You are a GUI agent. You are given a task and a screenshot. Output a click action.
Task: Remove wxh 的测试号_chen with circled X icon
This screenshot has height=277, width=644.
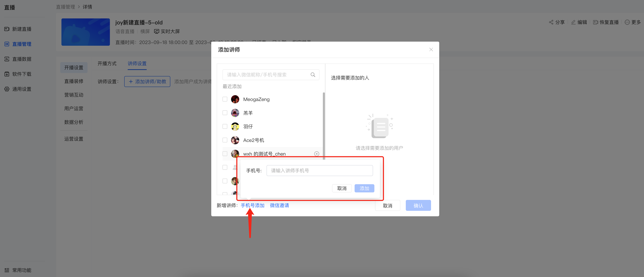pyautogui.click(x=317, y=154)
